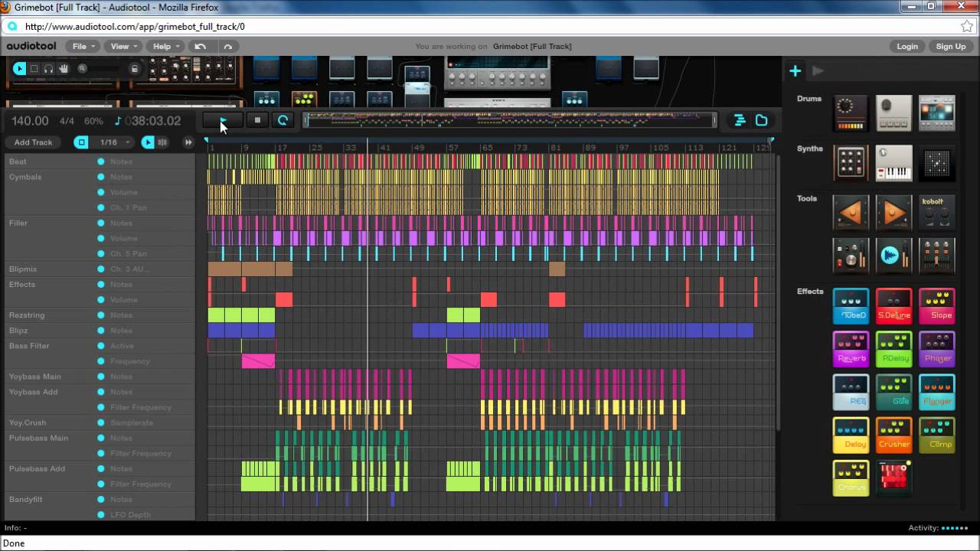Image resolution: width=980 pixels, height=551 pixels.
Task: Switch to the arrow tab beside plus
Action: tap(818, 71)
